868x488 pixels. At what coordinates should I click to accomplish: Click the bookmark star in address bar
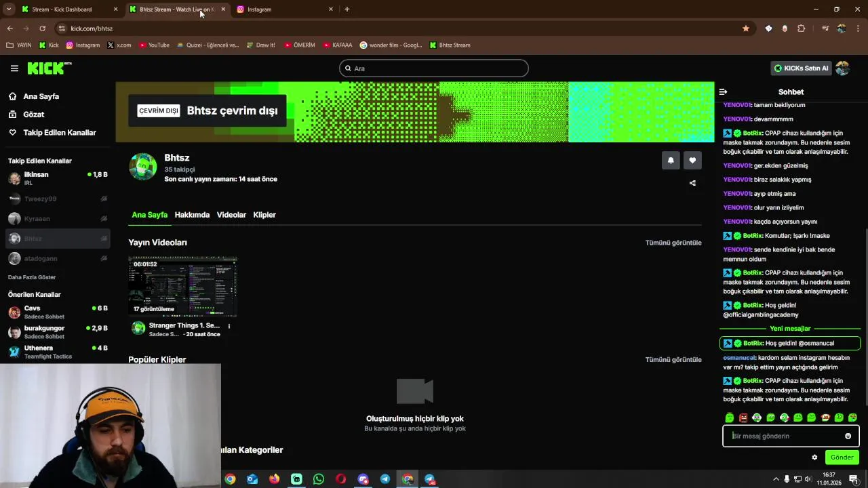click(x=746, y=28)
